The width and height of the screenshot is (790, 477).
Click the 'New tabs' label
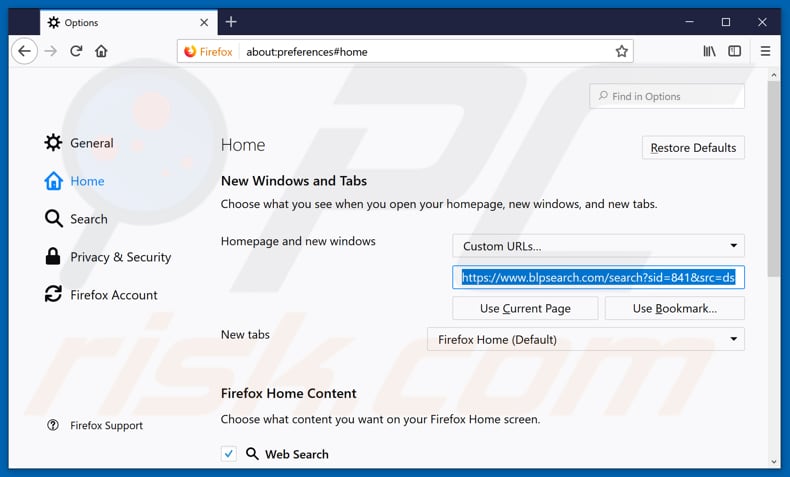(x=245, y=334)
